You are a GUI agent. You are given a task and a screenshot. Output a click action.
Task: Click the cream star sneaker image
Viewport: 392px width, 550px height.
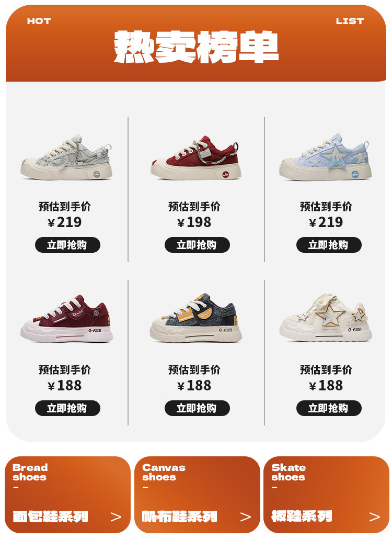(326, 318)
